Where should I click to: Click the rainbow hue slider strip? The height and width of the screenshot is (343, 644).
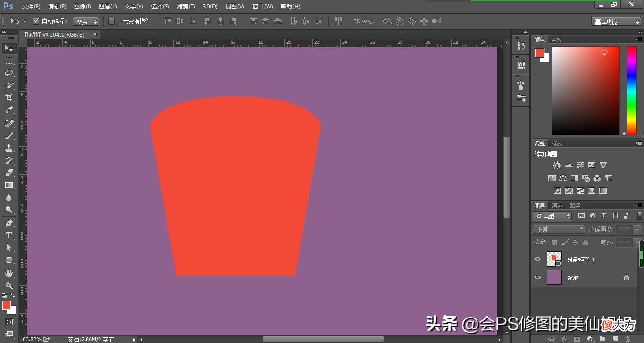[x=632, y=91]
